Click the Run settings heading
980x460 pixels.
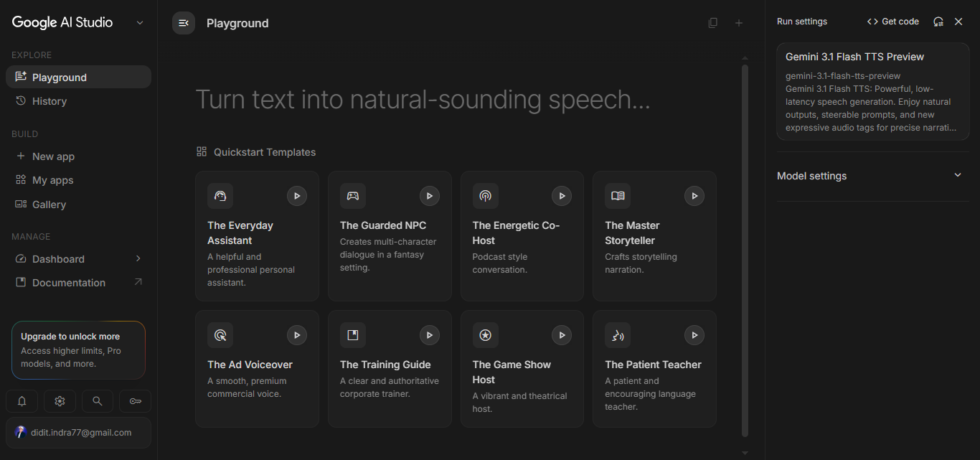(802, 22)
